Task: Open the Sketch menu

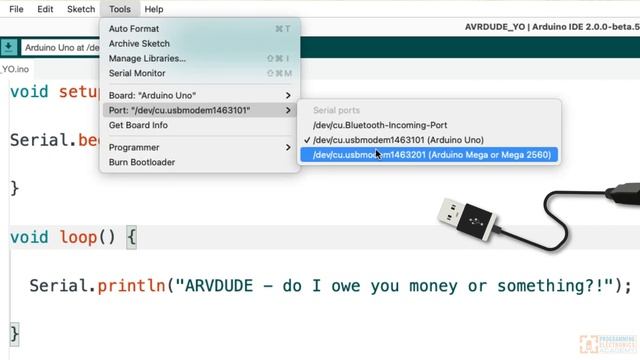Action: click(x=81, y=9)
